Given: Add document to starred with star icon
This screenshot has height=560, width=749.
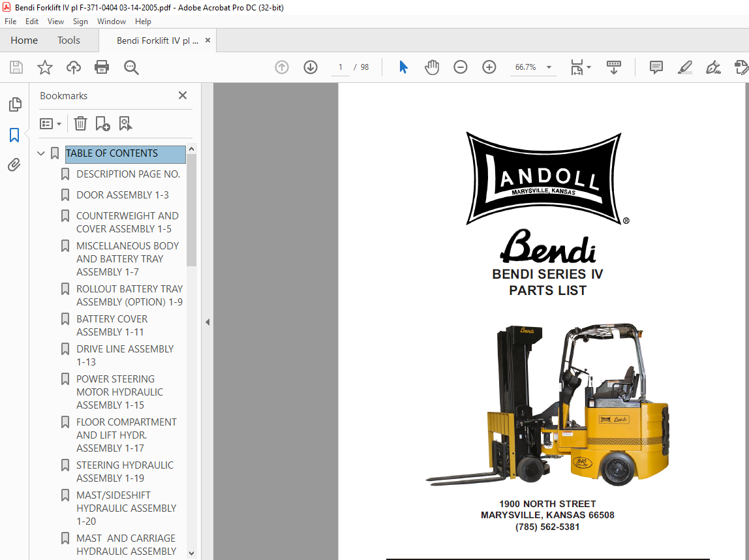Looking at the screenshot, I should click(x=45, y=67).
